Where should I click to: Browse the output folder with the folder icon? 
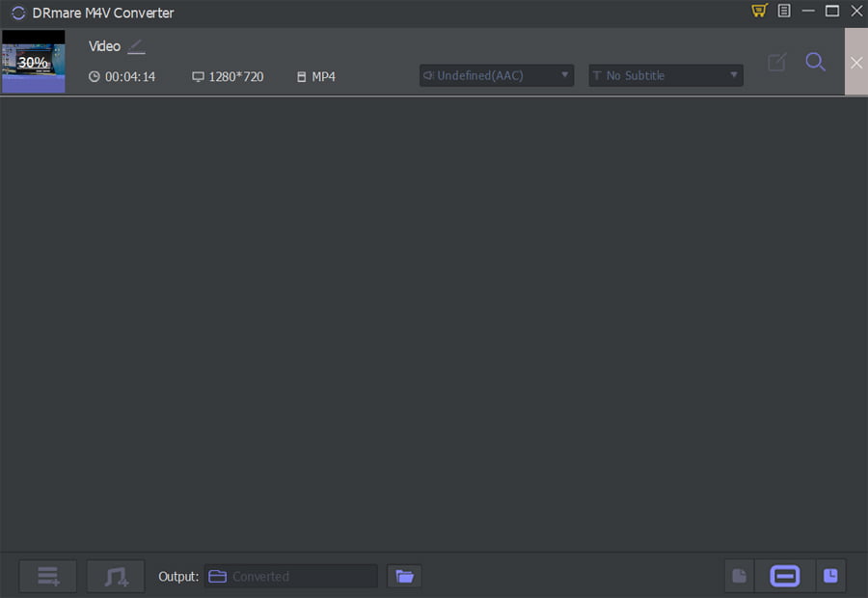[x=405, y=577]
